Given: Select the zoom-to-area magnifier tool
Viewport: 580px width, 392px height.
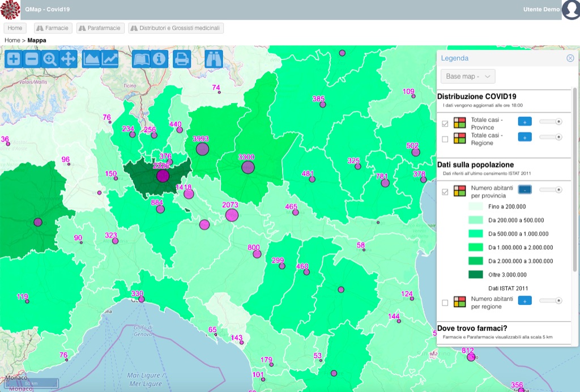Looking at the screenshot, I should pos(50,59).
